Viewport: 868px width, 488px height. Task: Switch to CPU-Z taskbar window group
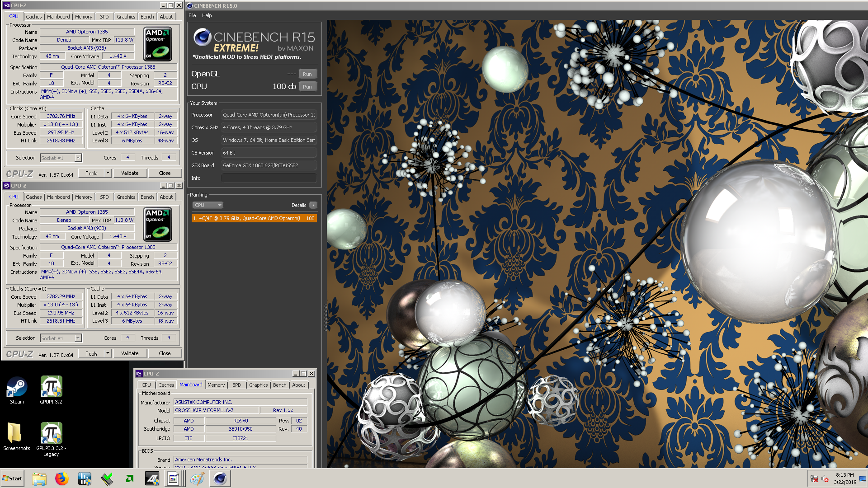(x=174, y=479)
